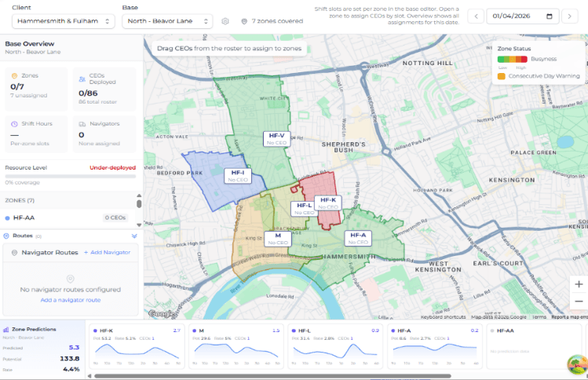Viewport: 588px width, 380px height.
Task: Click Drag CEOs from the roster hint
Action: tap(229, 49)
